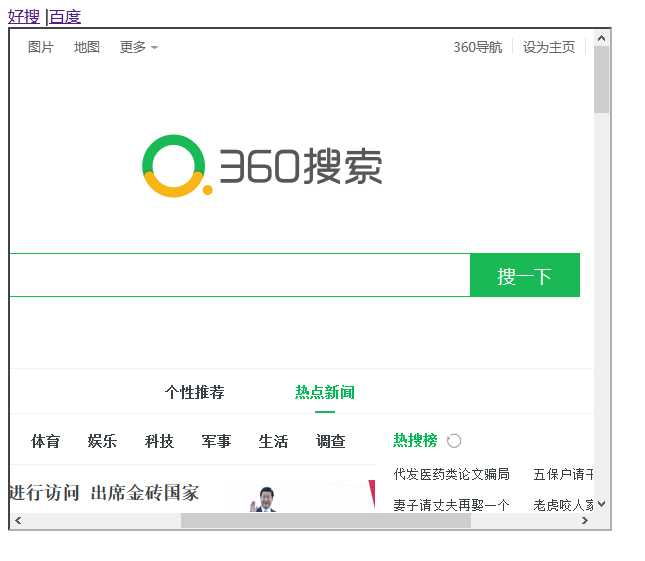
Task: Click the news thumbnail photo
Action: [x=313, y=496]
